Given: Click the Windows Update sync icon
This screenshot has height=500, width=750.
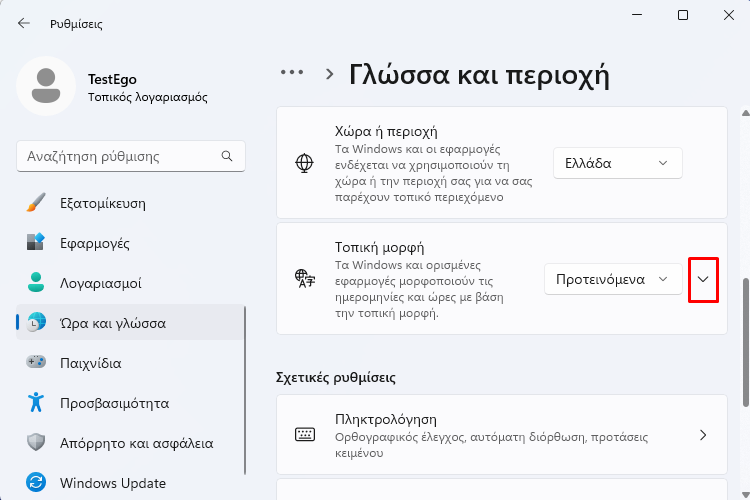Looking at the screenshot, I should click(36, 482).
